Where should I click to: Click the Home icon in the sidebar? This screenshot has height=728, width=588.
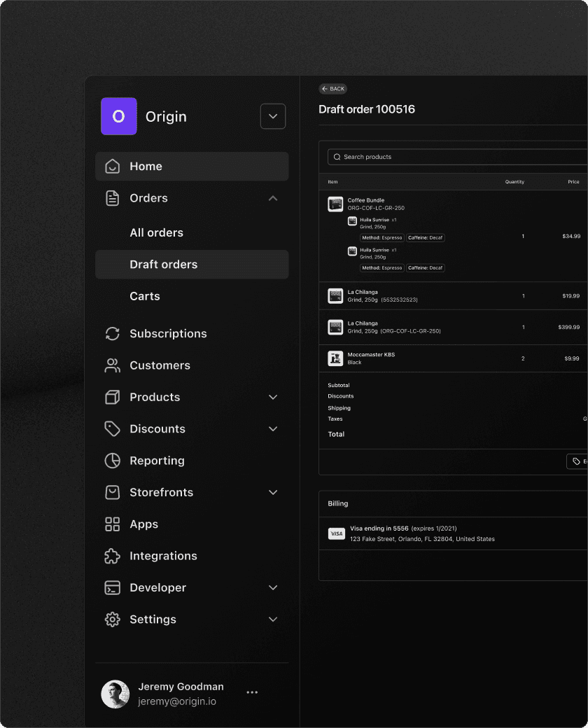click(x=113, y=166)
